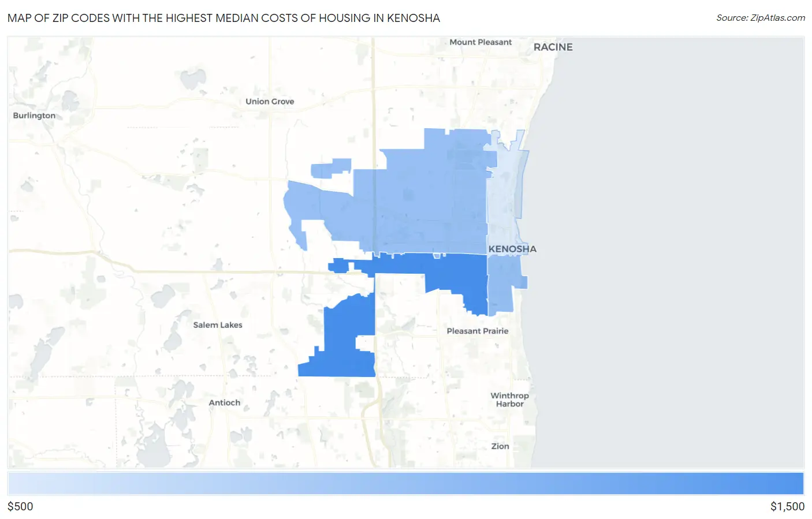Click the 'Burlington' map label
The image size is (812, 519).
(x=34, y=115)
